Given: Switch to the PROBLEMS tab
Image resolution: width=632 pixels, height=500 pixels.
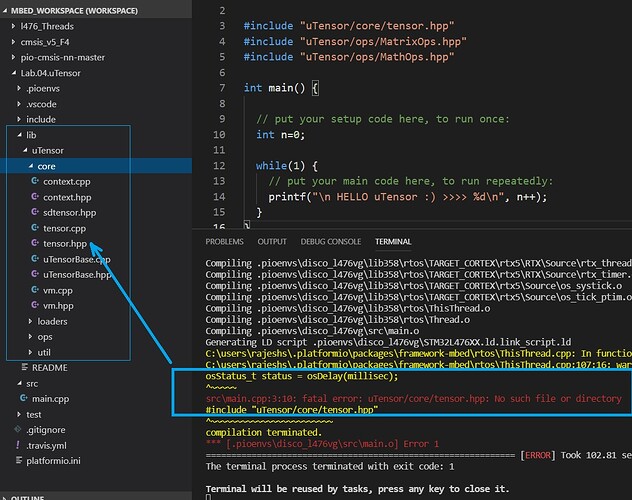Looking at the screenshot, I should 224,242.
